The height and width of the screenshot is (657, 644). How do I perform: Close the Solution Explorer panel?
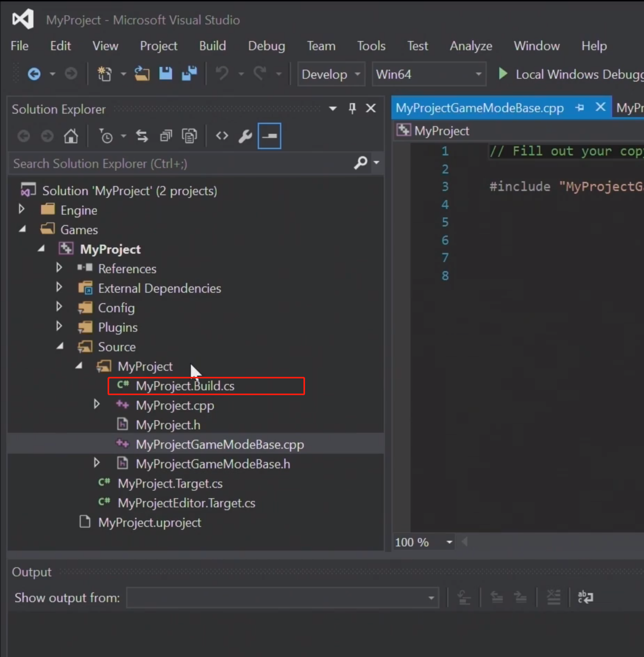[371, 108]
